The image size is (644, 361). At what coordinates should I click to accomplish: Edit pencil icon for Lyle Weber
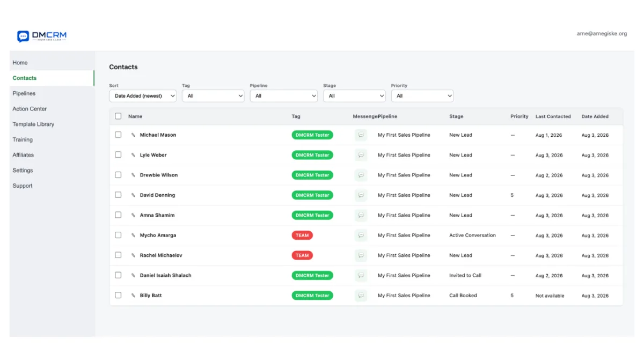[x=134, y=155]
